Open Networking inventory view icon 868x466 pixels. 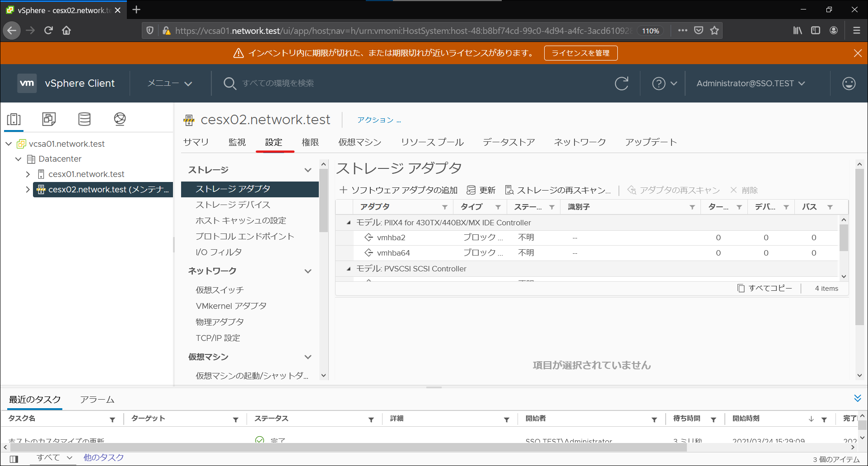(x=120, y=119)
